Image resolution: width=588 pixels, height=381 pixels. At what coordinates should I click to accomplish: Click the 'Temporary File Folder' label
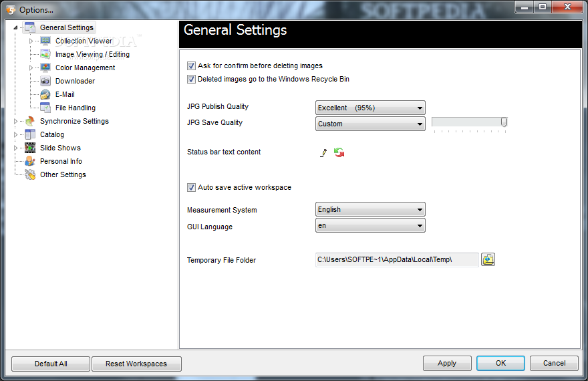coord(221,260)
